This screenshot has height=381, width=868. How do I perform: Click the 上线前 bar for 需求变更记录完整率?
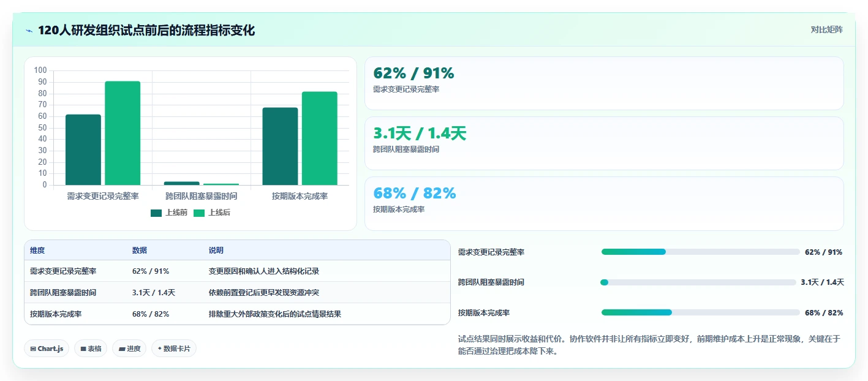83,149
